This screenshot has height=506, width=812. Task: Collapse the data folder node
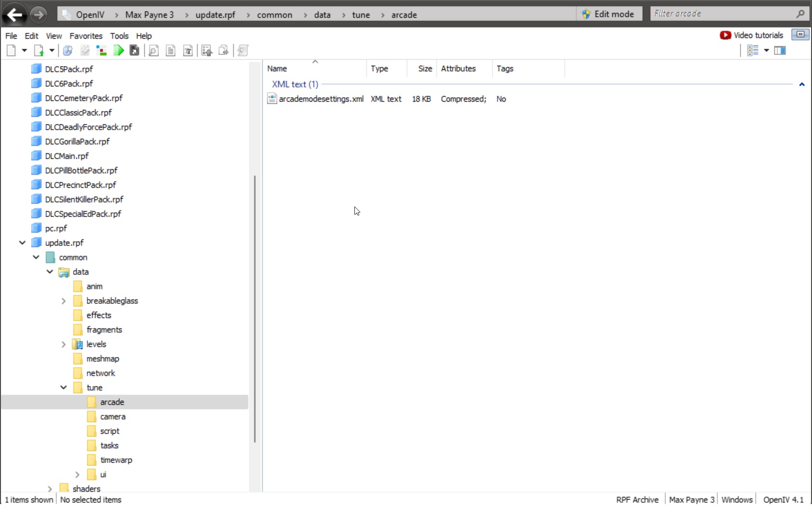pyautogui.click(x=50, y=272)
